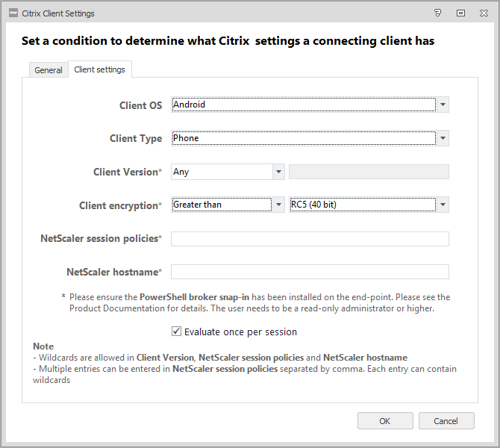Click the Android Client OS combo box
Screen dimensions: 500x448
pos(303,105)
